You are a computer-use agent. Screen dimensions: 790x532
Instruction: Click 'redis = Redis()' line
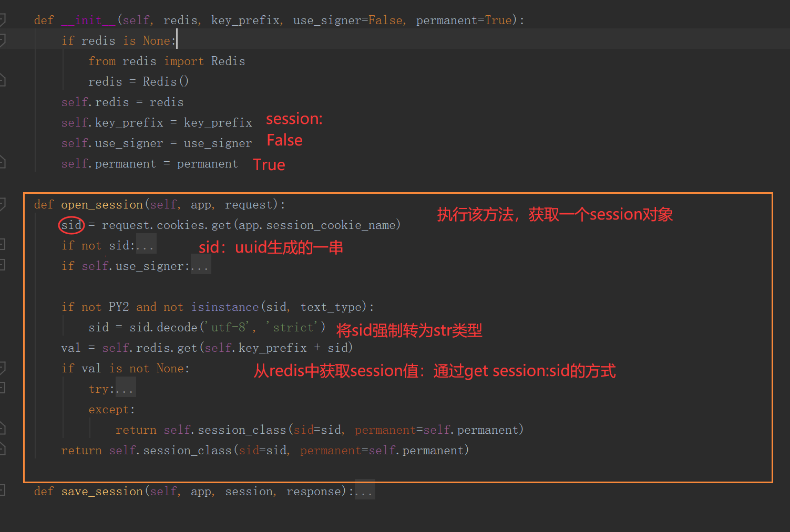point(139,81)
